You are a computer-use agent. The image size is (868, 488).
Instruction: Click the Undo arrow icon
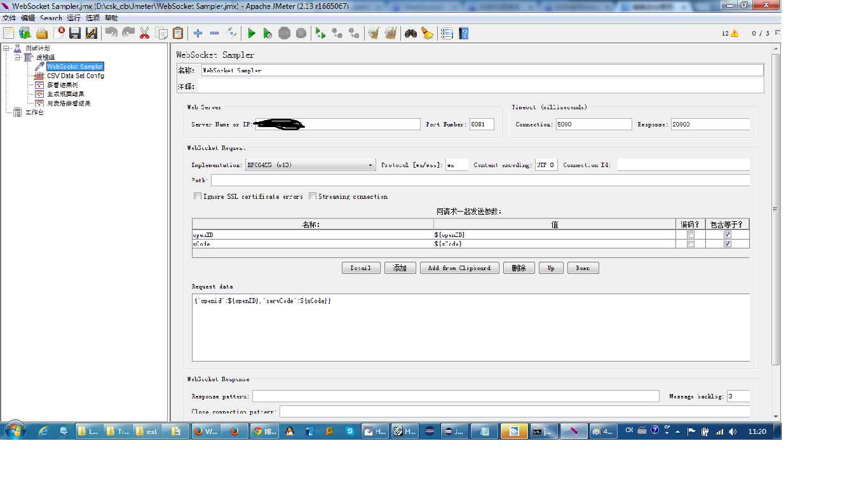click(111, 33)
